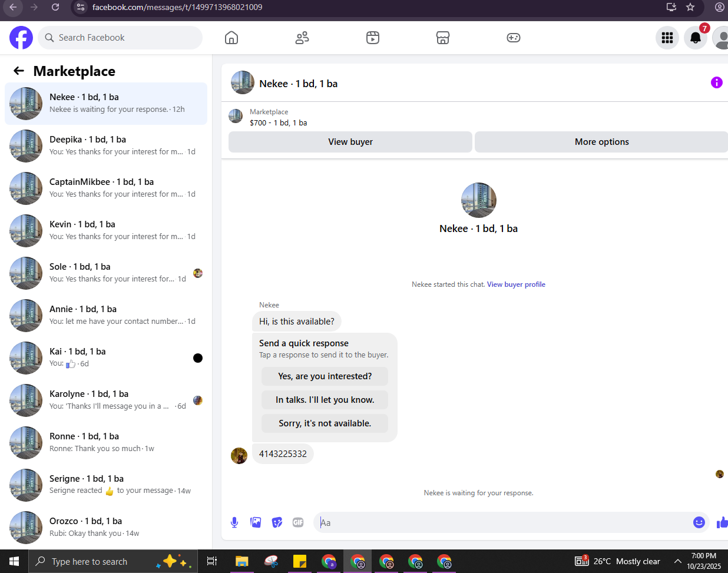
Task: Open the Annie conversation
Action: (x=106, y=316)
